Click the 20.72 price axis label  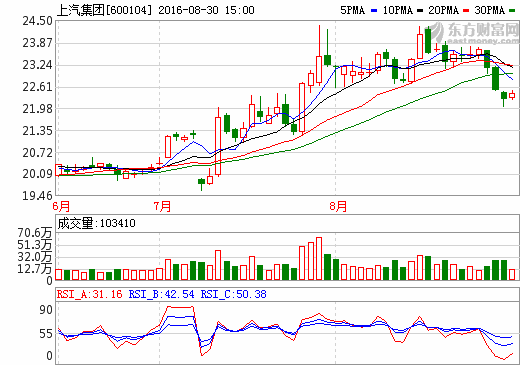(37, 153)
